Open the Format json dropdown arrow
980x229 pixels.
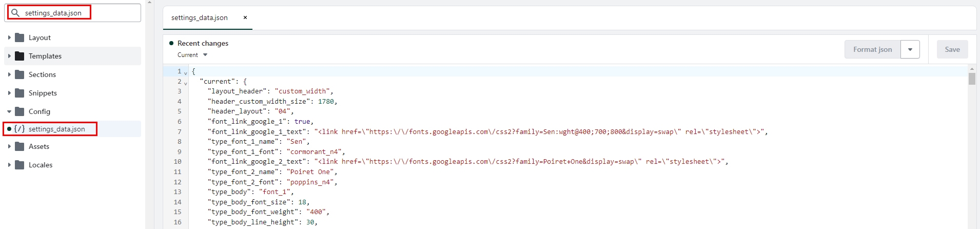910,50
